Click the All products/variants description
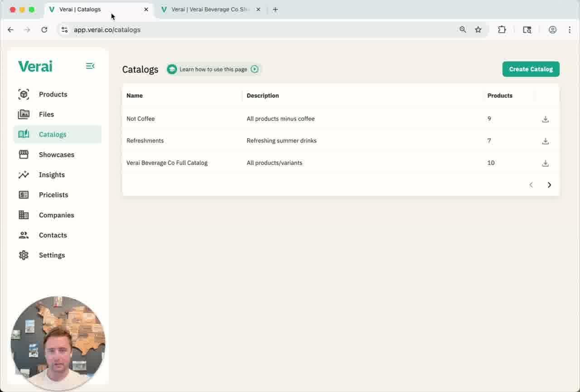This screenshot has width=580, height=392. pos(274,163)
